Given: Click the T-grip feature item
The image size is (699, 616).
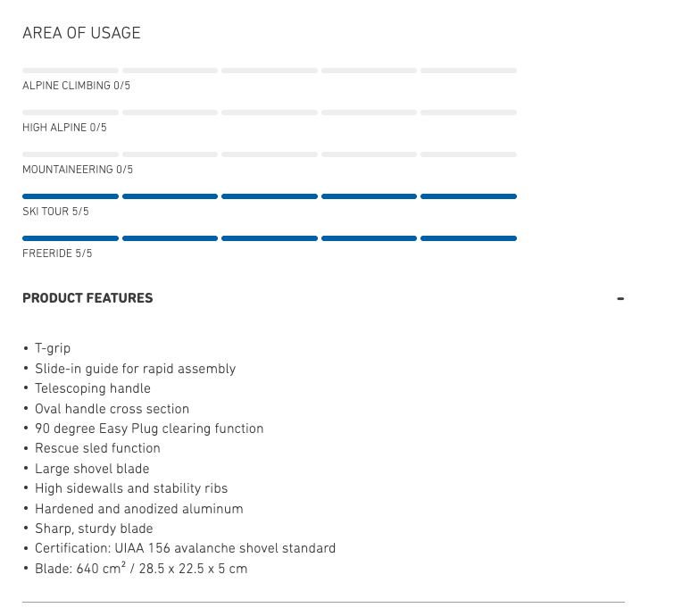Looking at the screenshot, I should click(53, 348).
